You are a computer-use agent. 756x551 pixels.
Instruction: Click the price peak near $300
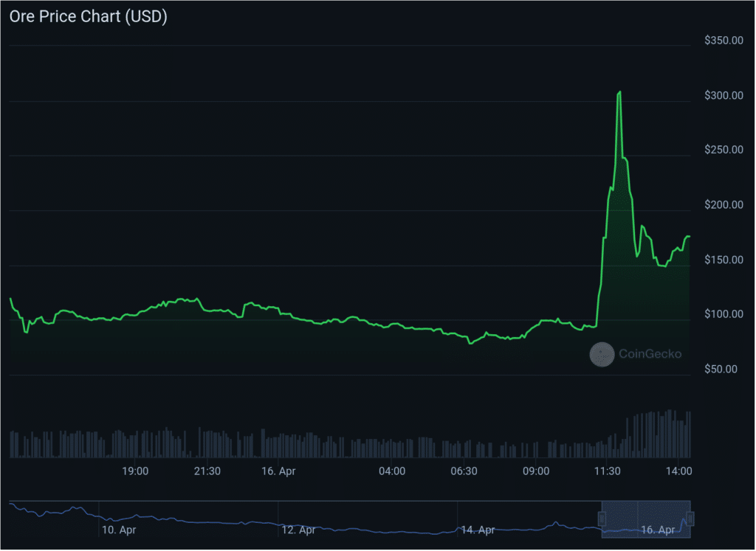pyautogui.click(x=619, y=92)
